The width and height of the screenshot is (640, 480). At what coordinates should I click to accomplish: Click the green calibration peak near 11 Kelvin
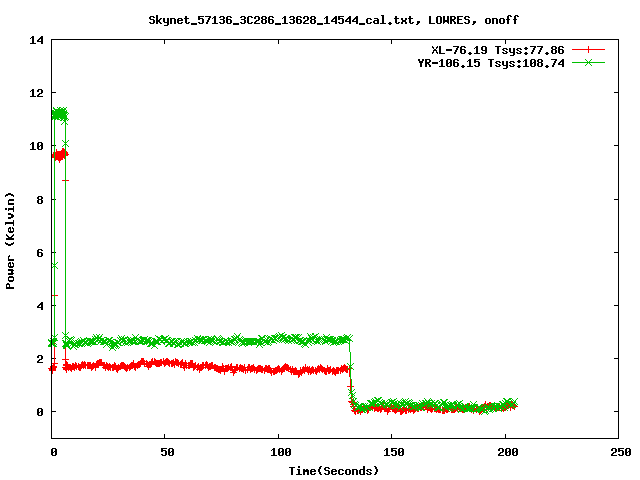60,114
